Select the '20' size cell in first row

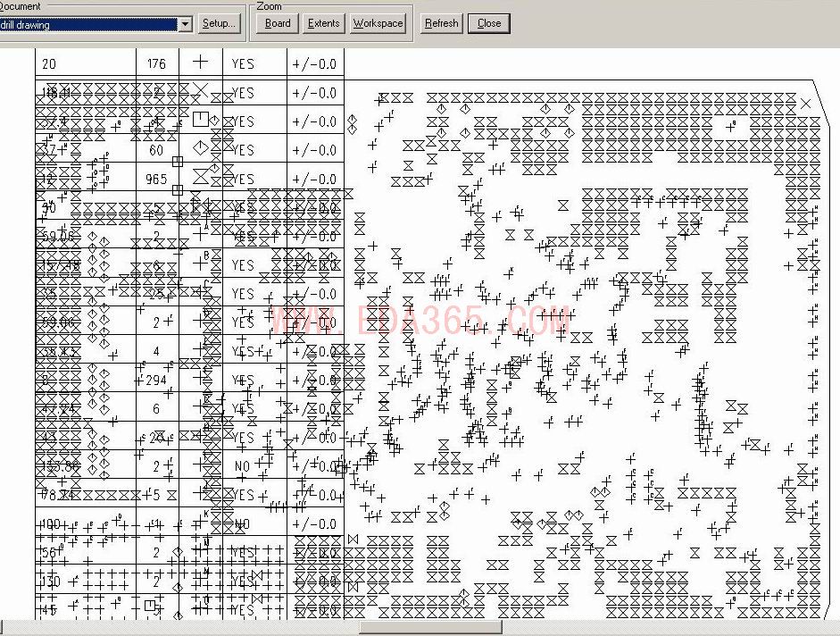click(49, 64)
